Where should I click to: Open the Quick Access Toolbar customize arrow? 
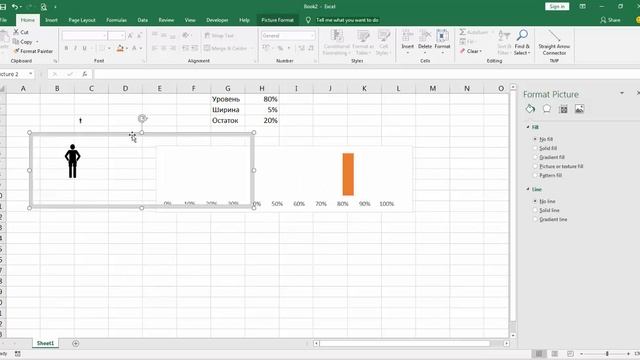55,7
